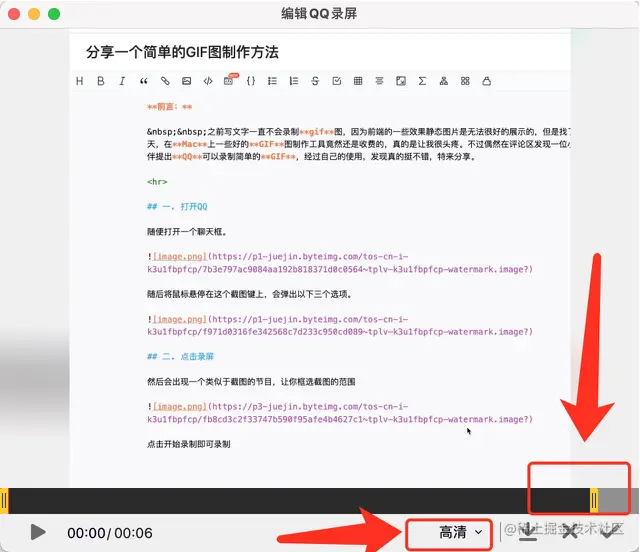Click the image.png link under 会弹出以下三个选项
Screen dimensions: 640x552
180,319
